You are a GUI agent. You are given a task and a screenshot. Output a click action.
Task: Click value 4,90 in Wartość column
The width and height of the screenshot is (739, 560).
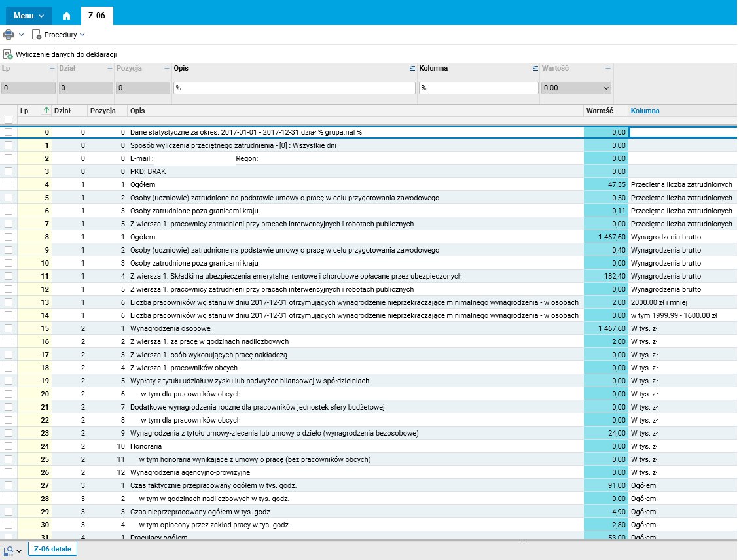[x=619, y=512]
